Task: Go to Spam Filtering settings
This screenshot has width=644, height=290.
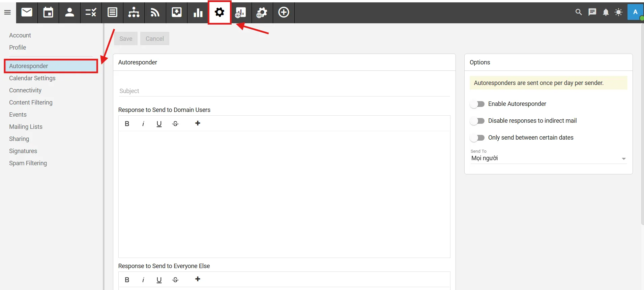Action: click(28, 163)
